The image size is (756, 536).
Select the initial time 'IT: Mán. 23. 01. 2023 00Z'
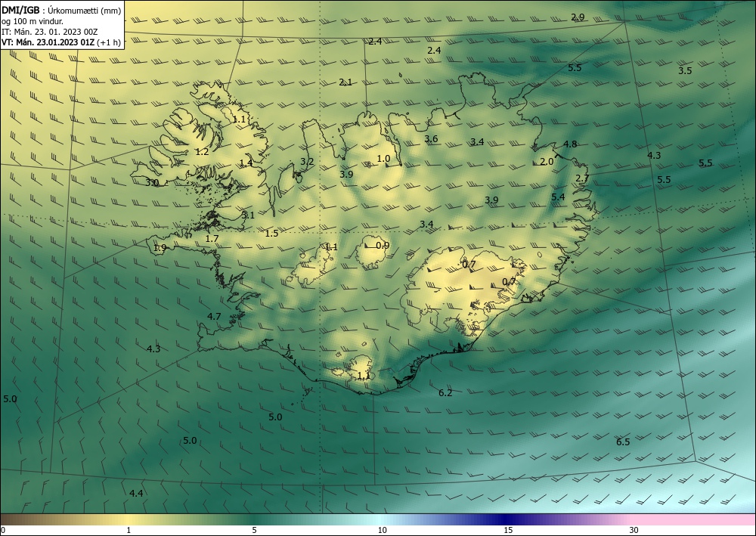click(50, 32)
